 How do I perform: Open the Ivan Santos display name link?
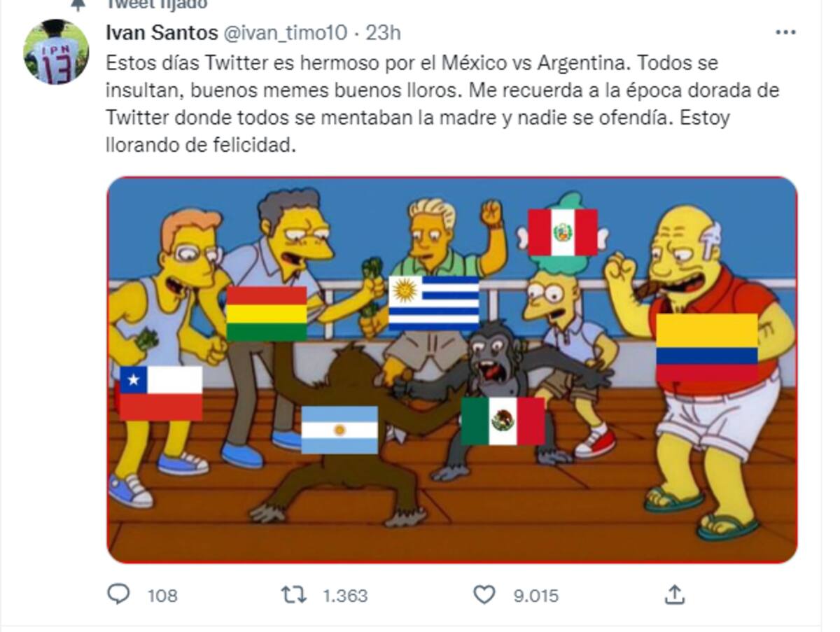[162, 32]
